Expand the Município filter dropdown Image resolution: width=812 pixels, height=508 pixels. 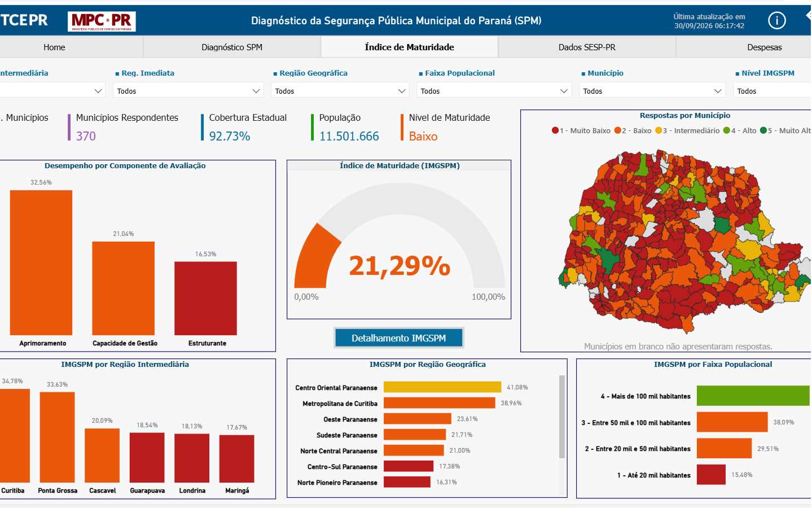pos(652,90)
